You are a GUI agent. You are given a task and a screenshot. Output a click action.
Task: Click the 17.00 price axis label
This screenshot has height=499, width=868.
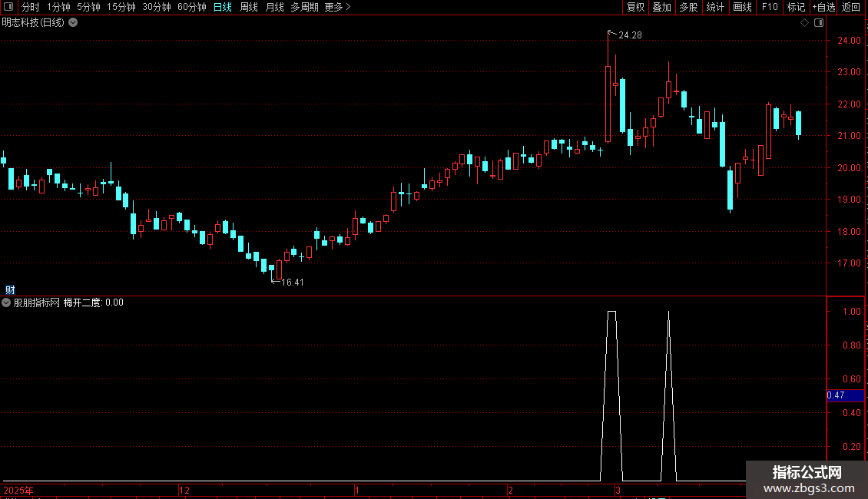(x=849, y=263)
